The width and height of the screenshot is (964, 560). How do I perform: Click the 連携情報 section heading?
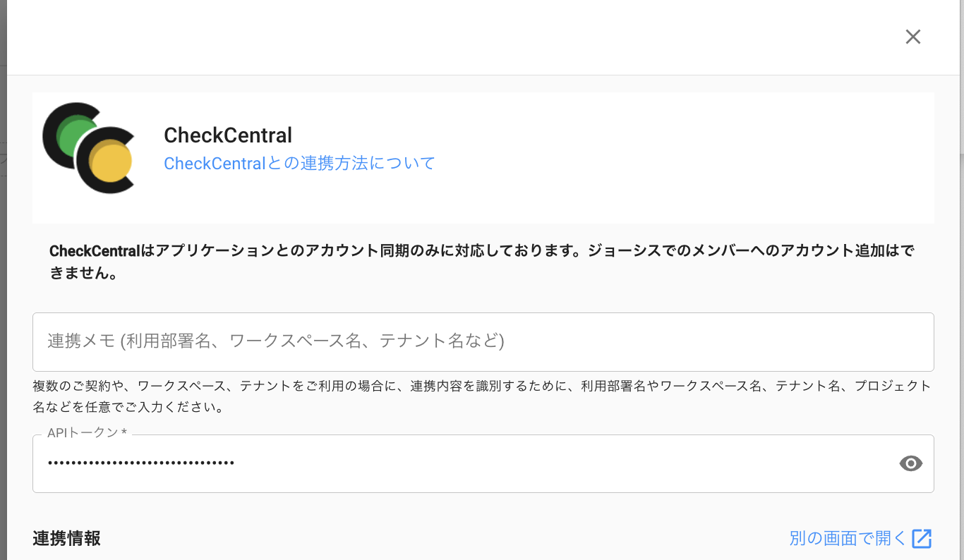(x=66, y=539)
